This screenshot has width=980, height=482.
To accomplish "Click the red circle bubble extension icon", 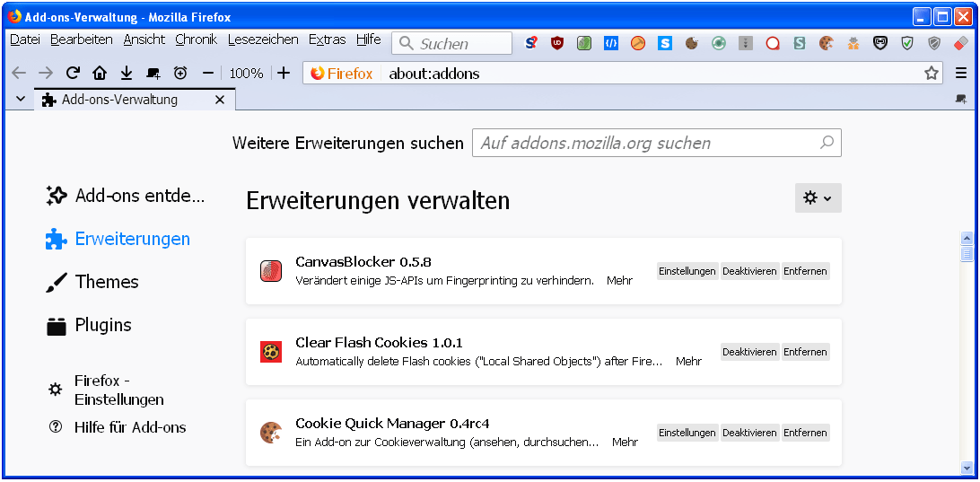I will (773, 43).
